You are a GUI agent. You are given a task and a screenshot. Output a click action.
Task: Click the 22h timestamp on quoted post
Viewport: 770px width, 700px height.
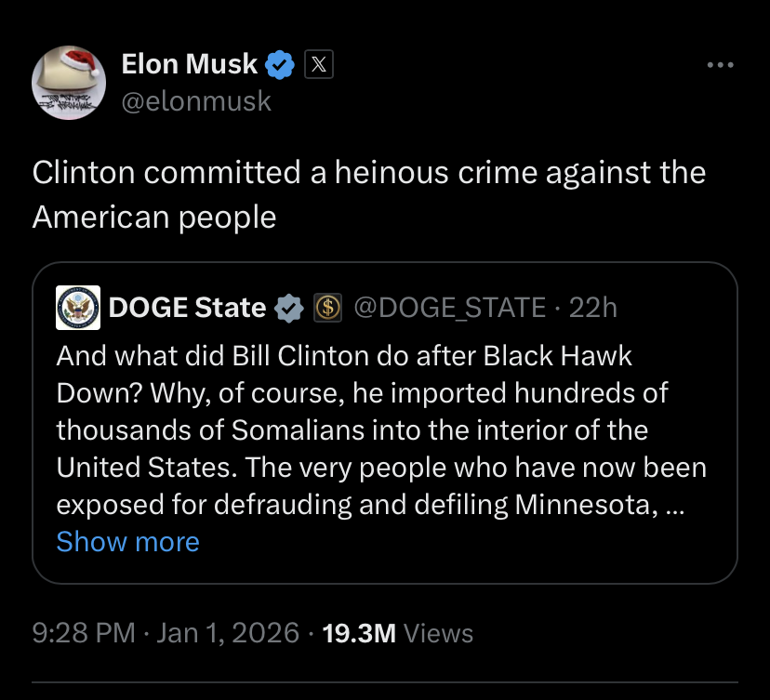[592, 307]
